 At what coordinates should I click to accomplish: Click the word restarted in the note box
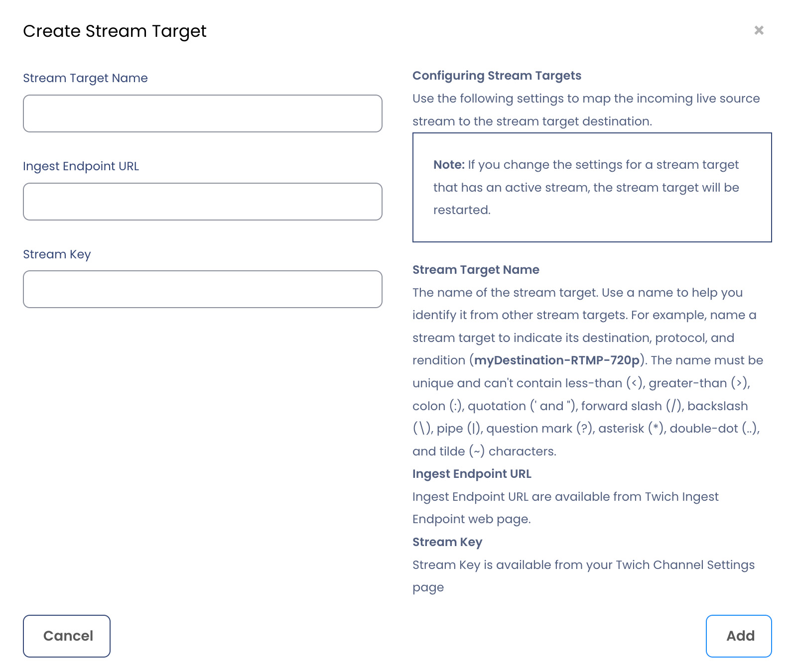tap(461, 210)
